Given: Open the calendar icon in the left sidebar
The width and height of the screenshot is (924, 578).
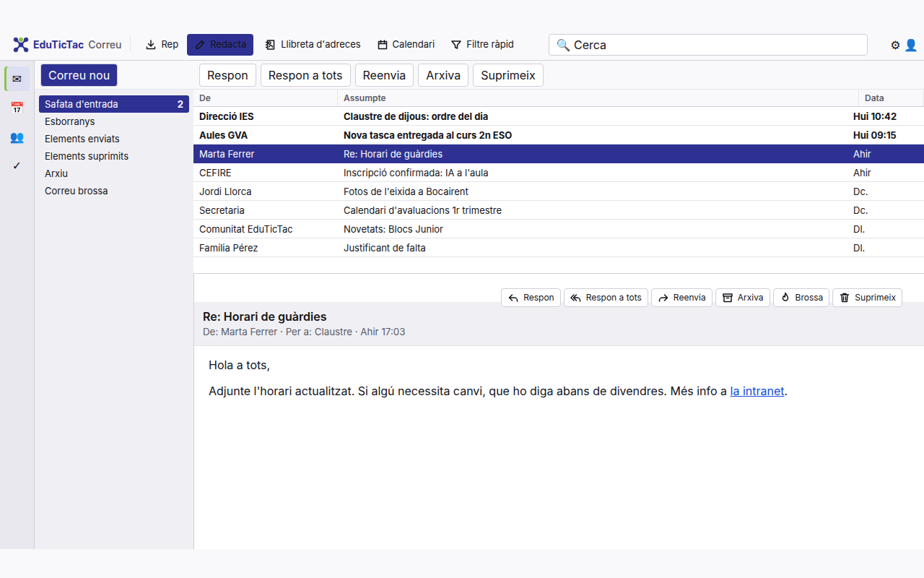Looking at the screenshot, I should click(x=17, y=108).
